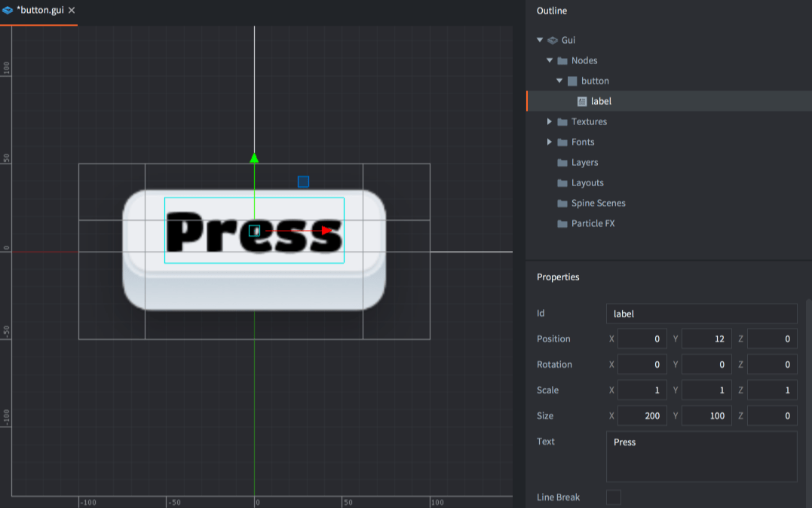Enable the Line Break checkbox
812x508 pixels.
614,497
